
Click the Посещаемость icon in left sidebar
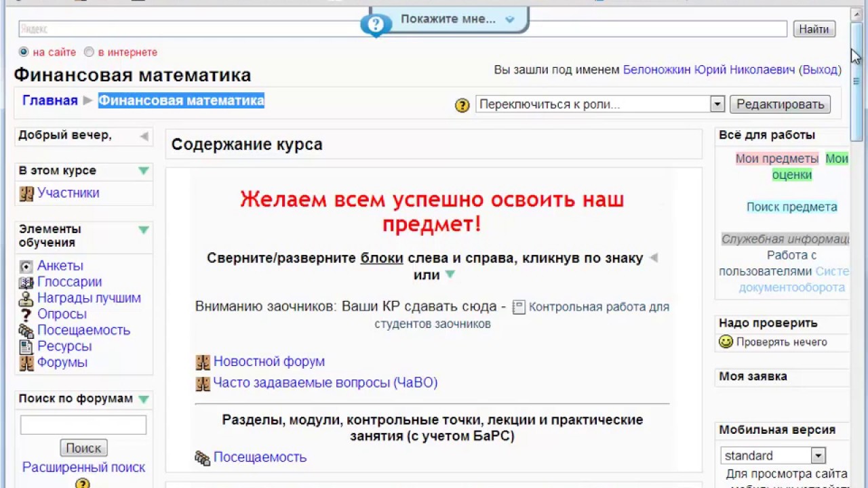(26, 331)
